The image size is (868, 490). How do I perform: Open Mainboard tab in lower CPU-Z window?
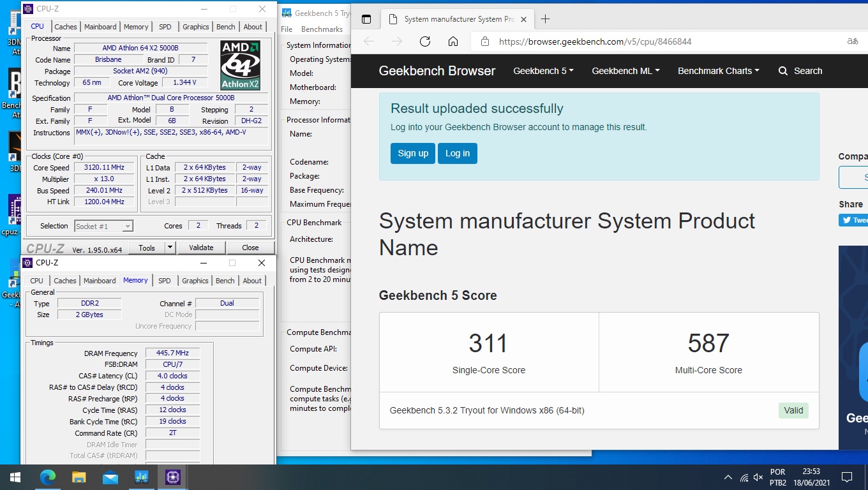100,281
